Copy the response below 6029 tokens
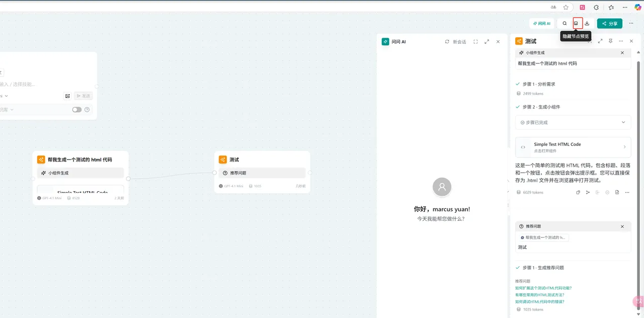 point(579,192)
